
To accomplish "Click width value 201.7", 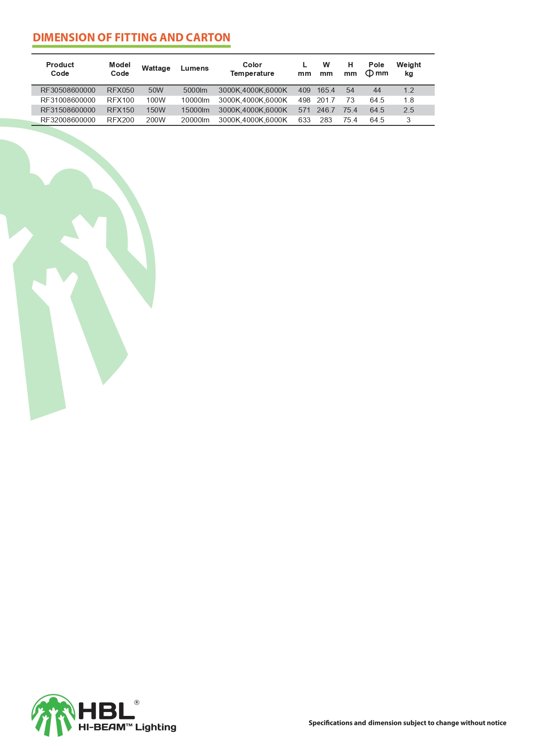I will (326, 100).
